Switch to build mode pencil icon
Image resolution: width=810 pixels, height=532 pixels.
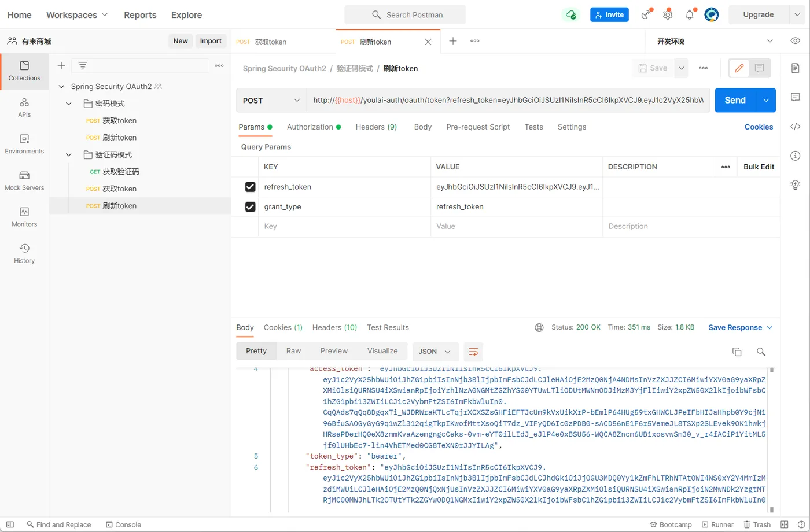point(739,68)
